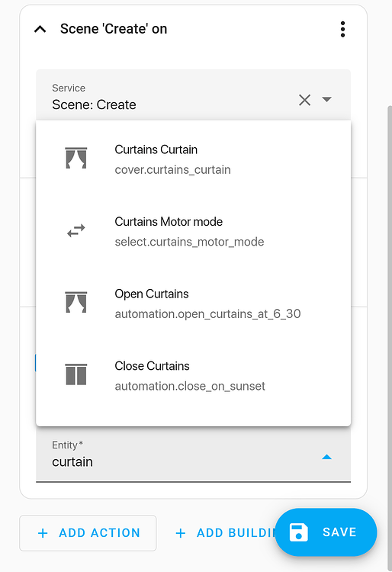Click the open curtains icon for Open Curtains
Viewport: 392px width, 572px height.
click(x=76, y=302)
